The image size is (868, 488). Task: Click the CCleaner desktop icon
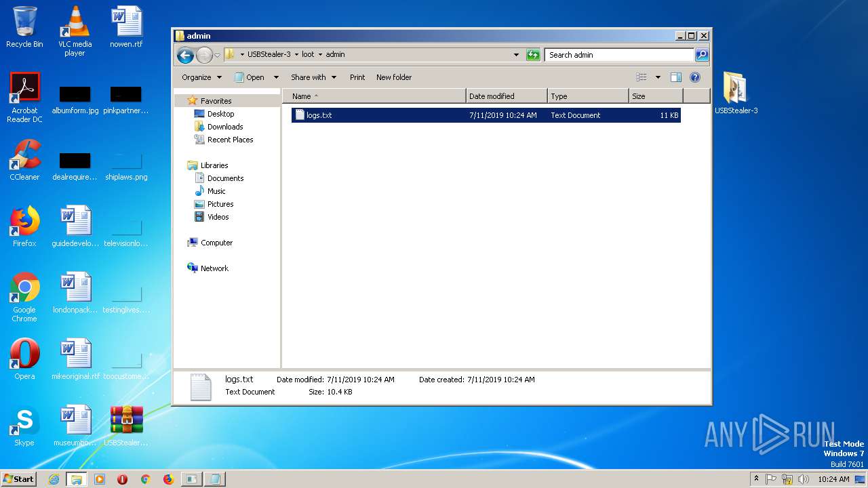(24, 161)
